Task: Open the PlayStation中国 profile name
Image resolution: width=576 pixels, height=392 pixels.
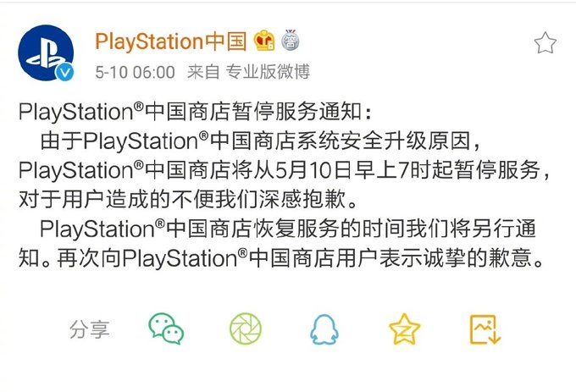Action: [171, 41]
